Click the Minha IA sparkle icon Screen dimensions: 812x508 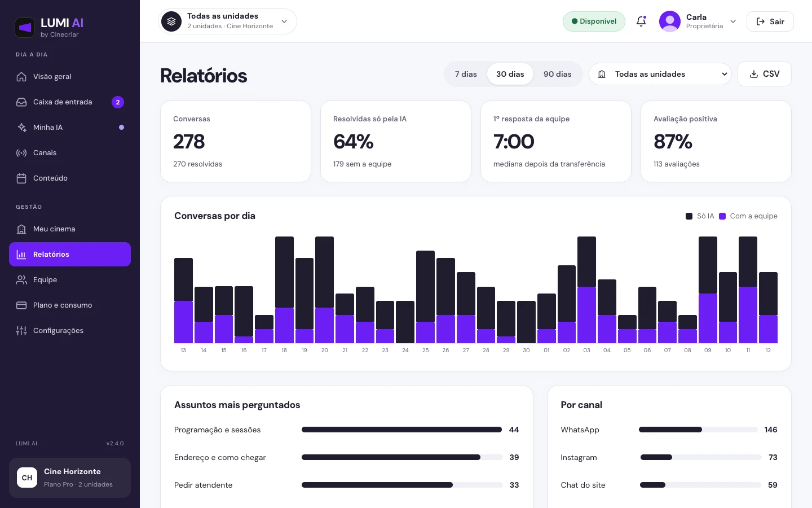(21, 128)
